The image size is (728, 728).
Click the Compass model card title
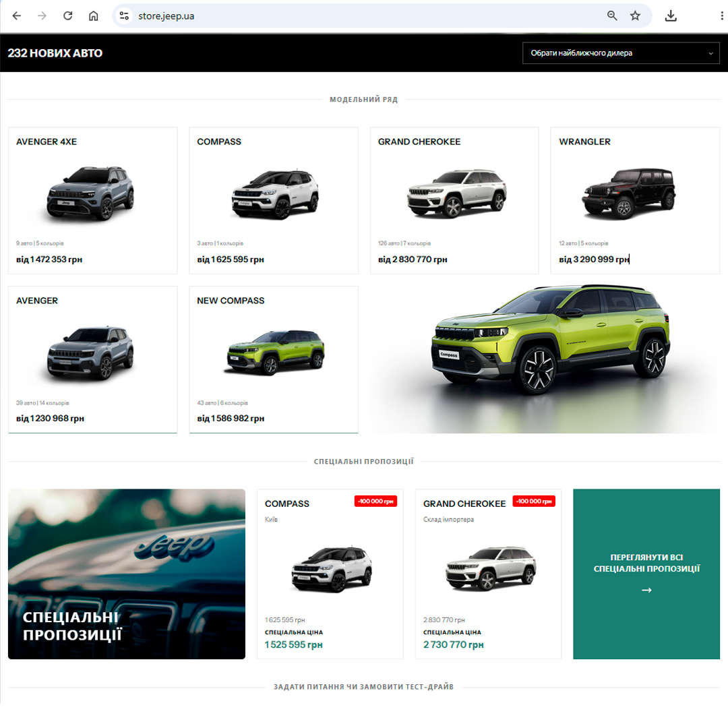pos(219,142)
